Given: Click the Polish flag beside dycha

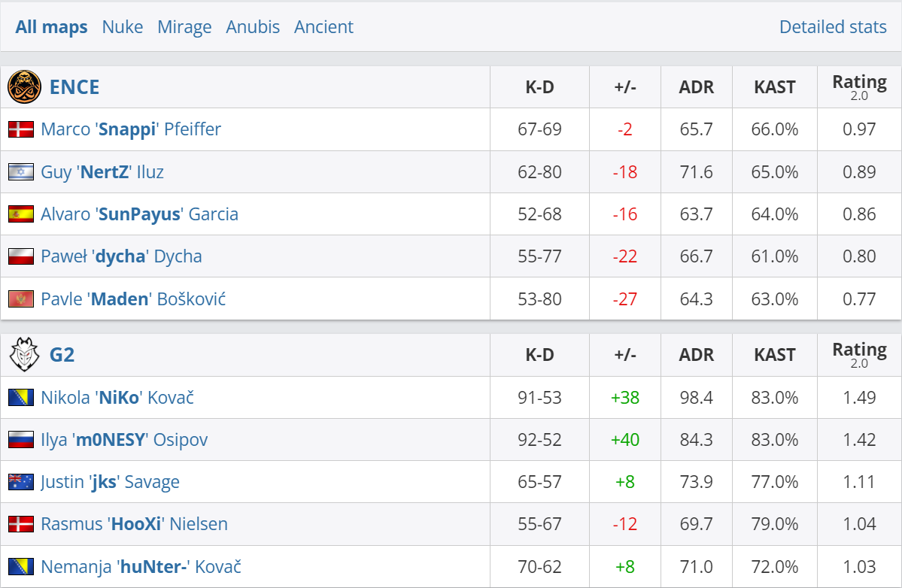Looking at the screenshot, I should pos(20,256).
